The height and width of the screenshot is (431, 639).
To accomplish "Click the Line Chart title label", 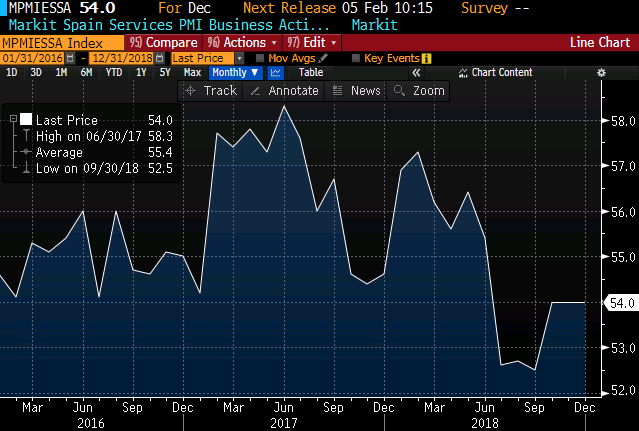I will click(600, 42).
